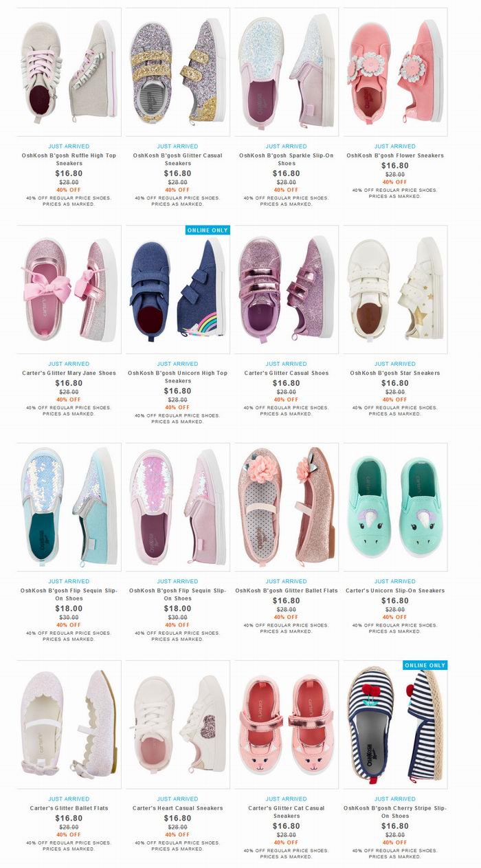Click the 40% OFF text under Star Sneakers
Screen dimensions: 481x868
pyautogui.click(x=395, y=400)
